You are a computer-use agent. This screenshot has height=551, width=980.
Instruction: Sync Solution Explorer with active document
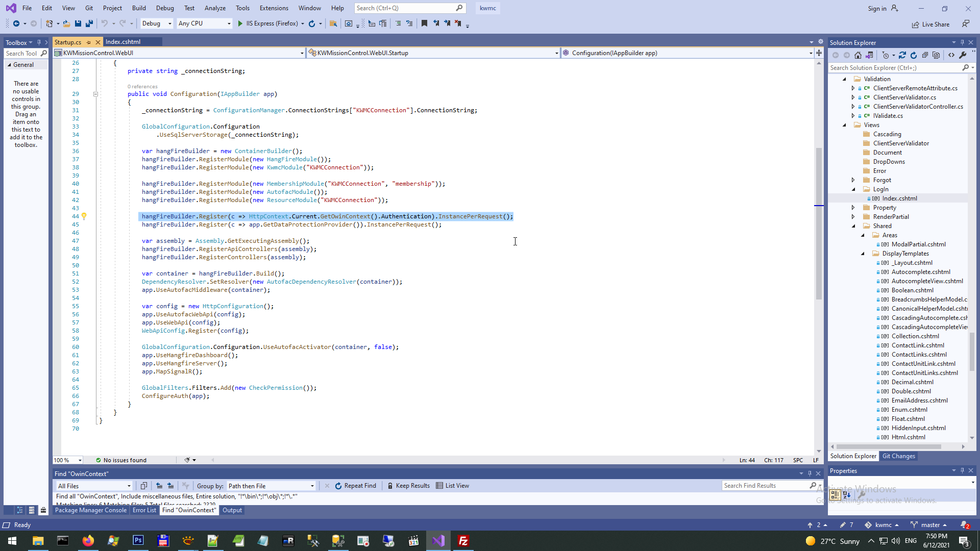click(902, 55)
